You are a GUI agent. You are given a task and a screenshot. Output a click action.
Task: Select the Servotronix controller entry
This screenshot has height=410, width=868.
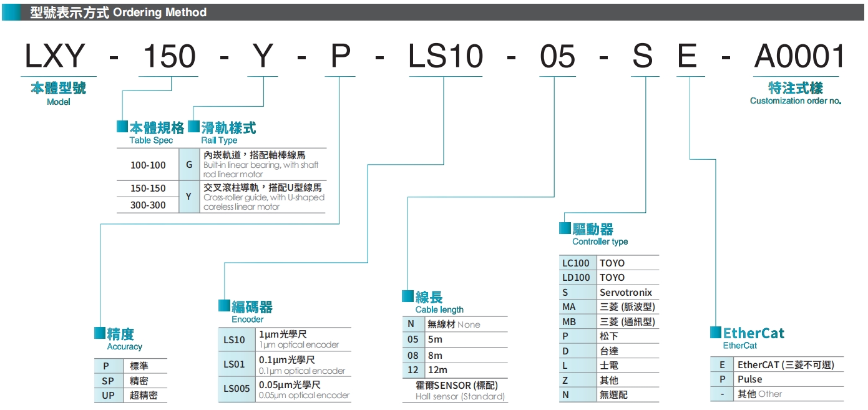(627, 292)
